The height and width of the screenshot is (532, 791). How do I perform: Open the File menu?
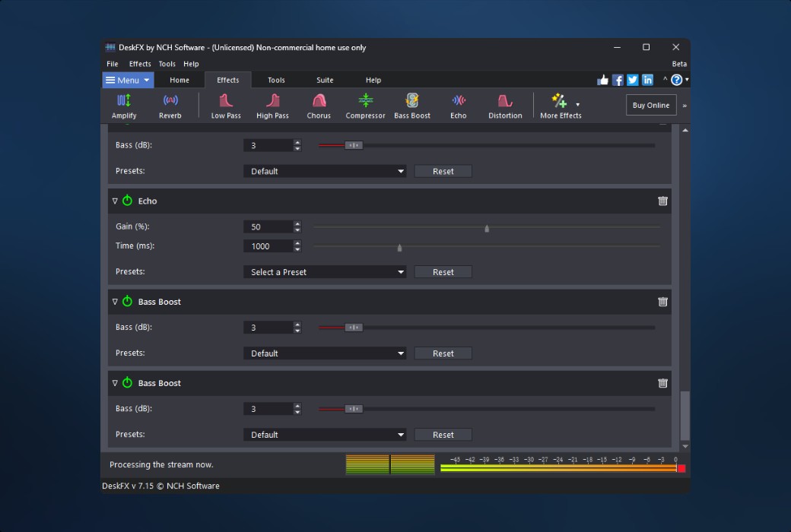(x=113, y=64)
